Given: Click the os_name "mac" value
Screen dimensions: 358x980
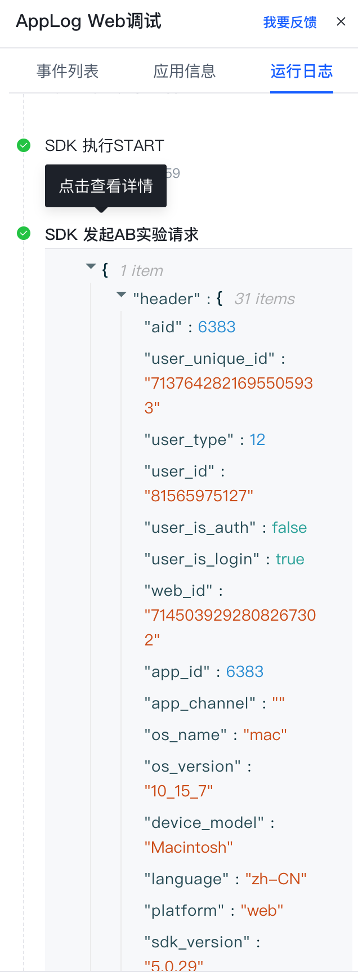Looking at the screenshot, I should coord(265,734).
